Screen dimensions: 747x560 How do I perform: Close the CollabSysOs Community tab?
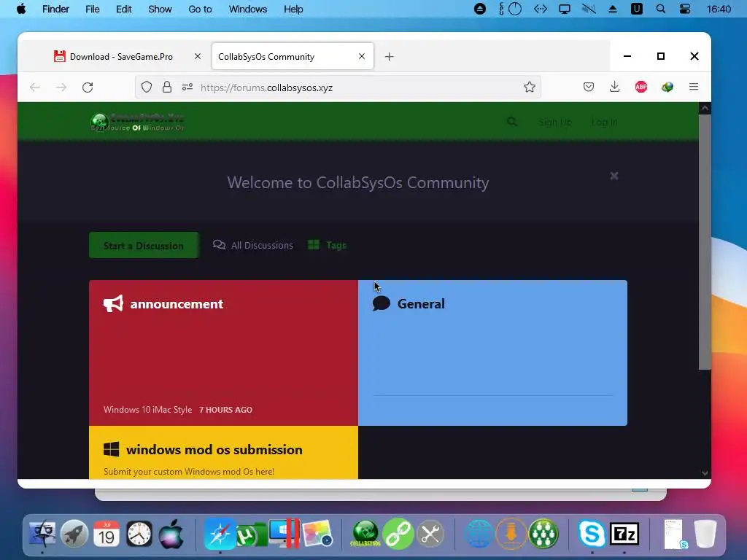click(362, 56)
